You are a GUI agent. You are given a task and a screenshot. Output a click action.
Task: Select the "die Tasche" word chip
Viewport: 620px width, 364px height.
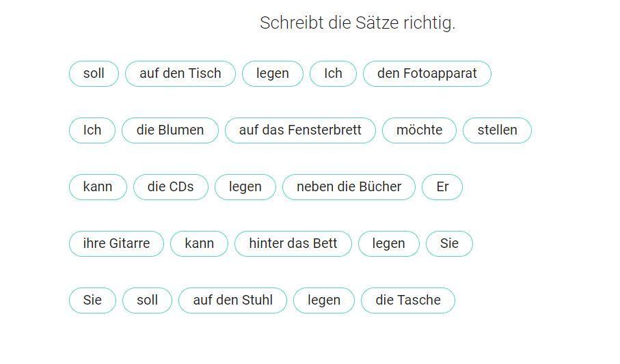pyautogui.click(x=408, y=300)
